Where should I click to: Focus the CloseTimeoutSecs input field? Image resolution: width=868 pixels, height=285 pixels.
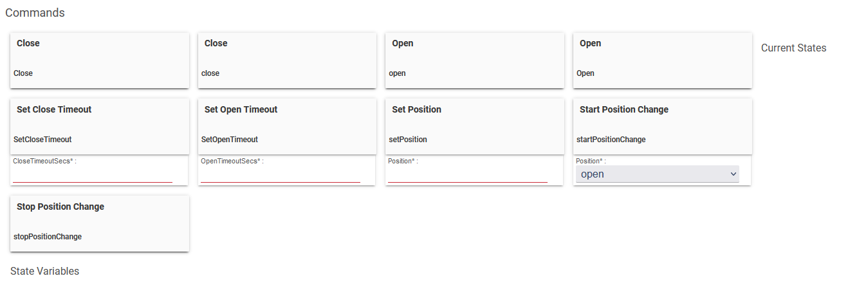pos(93,175)
